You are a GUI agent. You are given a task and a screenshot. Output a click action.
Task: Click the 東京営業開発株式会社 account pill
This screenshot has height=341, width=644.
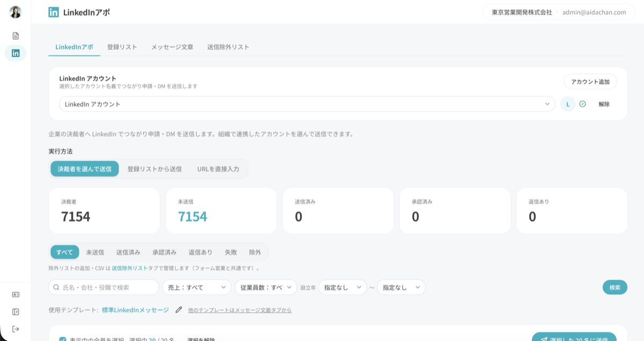point(559,12)
